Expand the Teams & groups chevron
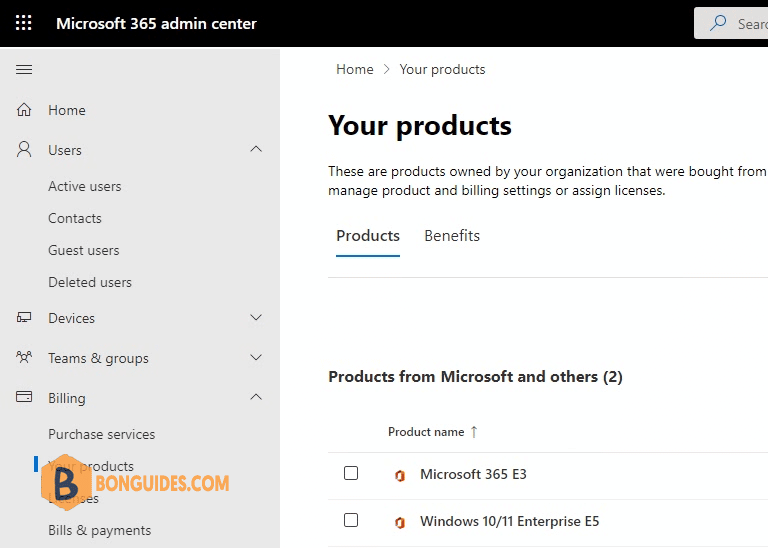Screen dimensions: 768x548 pos(256,357)
